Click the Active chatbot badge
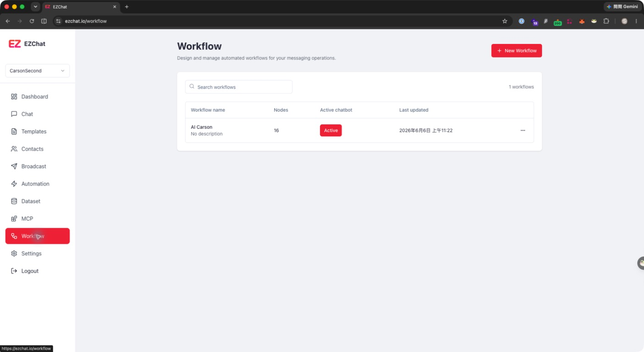This screenshot has width=644, height=352. [330, 131]
